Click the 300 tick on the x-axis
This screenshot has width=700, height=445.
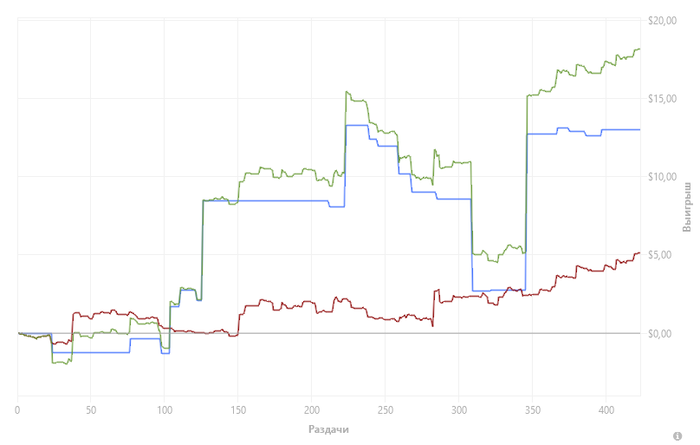point(458,410)
